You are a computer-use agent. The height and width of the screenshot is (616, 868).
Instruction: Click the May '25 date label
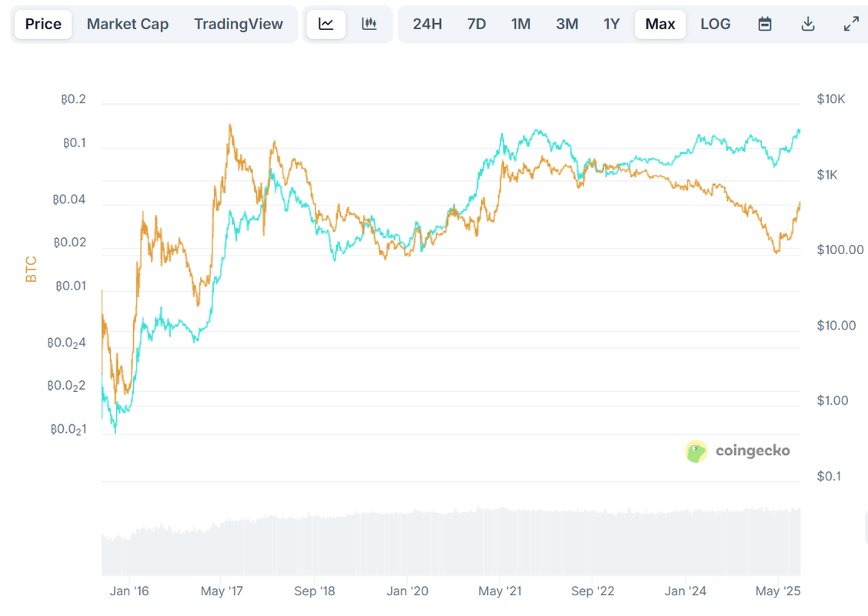click(x=778, y=591)
